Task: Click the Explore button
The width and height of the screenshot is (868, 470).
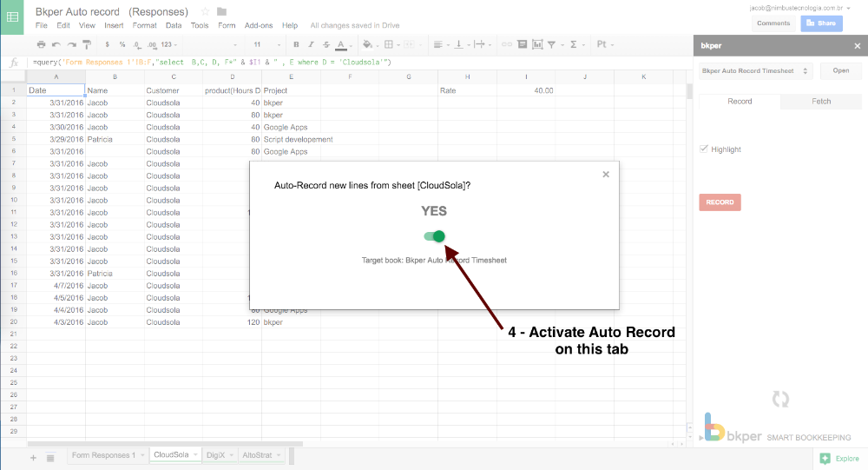Action: pos(839,459)
